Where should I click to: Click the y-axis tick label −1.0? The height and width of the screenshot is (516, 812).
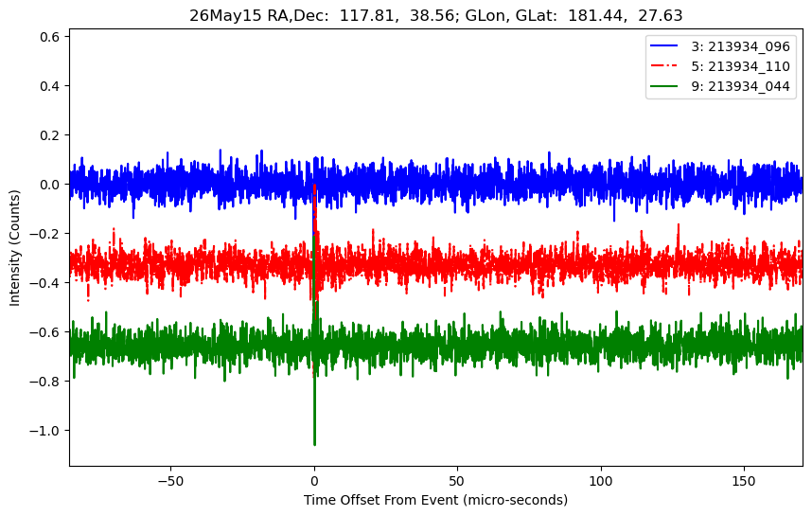45,431
